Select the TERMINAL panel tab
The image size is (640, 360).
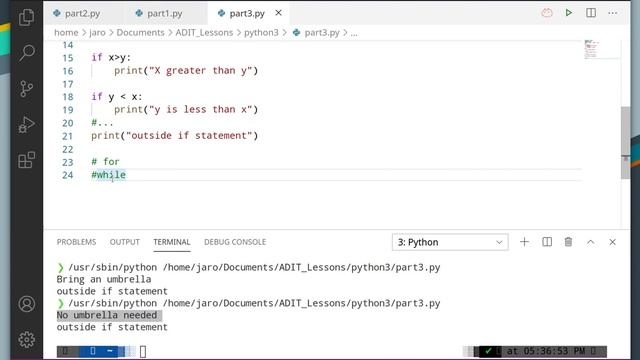coord(172,242)
